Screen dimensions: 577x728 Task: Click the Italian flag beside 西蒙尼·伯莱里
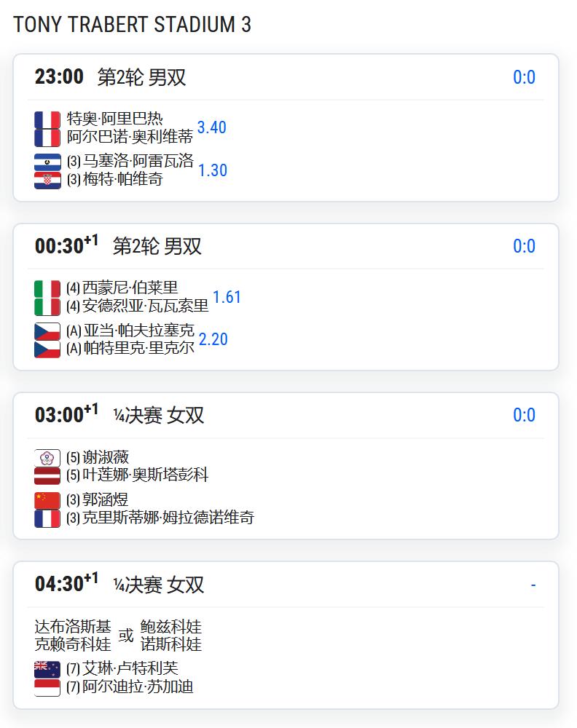point(47,289)
